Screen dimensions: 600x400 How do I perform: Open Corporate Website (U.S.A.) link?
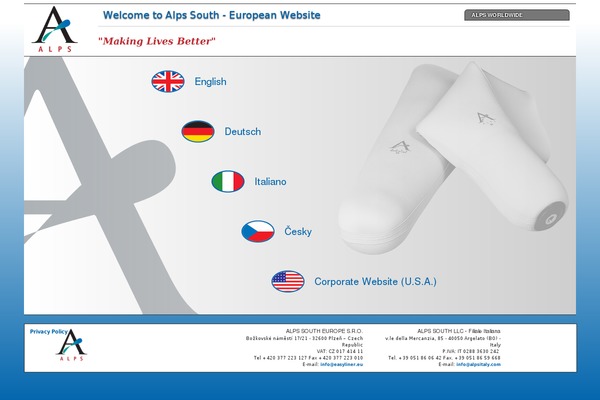coord(375,281)
